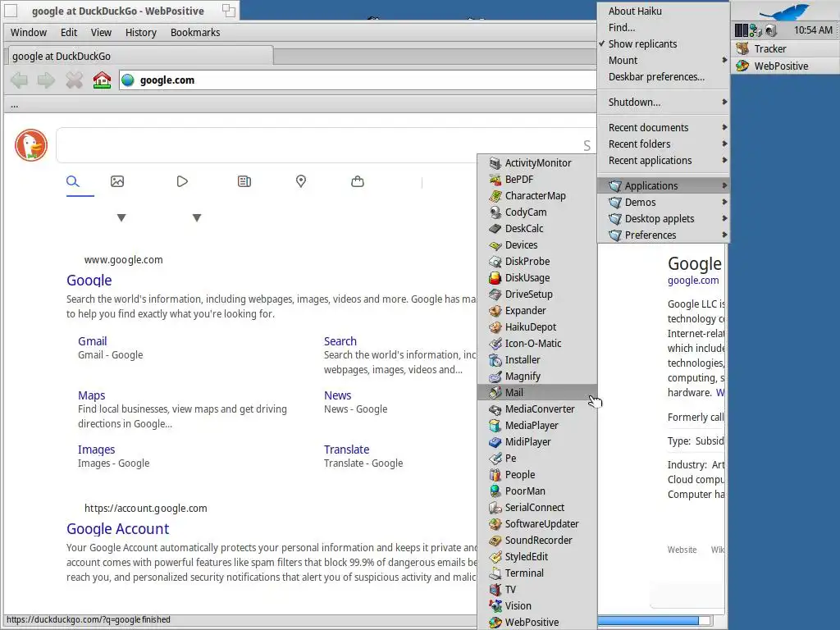Viewport: 840px width, 630px height.
Task: Switch to the Videos search icon
Action: 182,181
